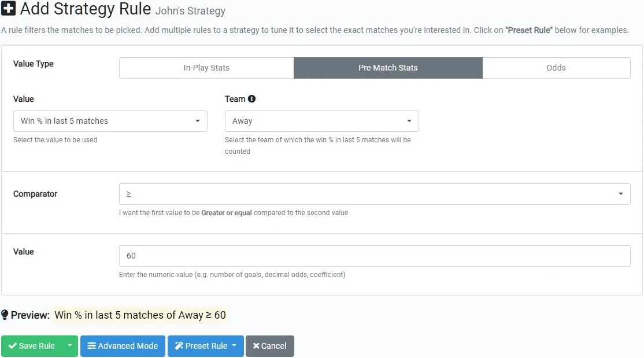Viewport: 644px width, 358px height.
Task: Expand the caret next to Save Rule
Action: (x=69, y=346)
